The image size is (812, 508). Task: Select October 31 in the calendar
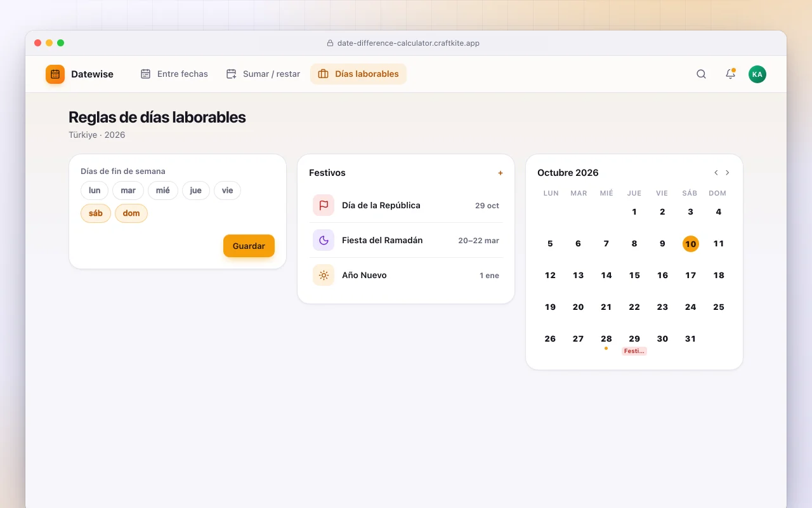pyautogui.click(x=691, y=339)
